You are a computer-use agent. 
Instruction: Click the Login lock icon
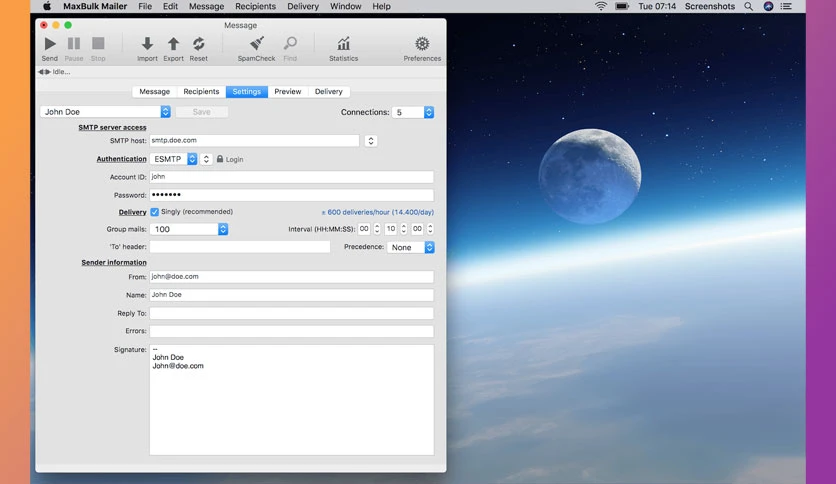[220, 159]
